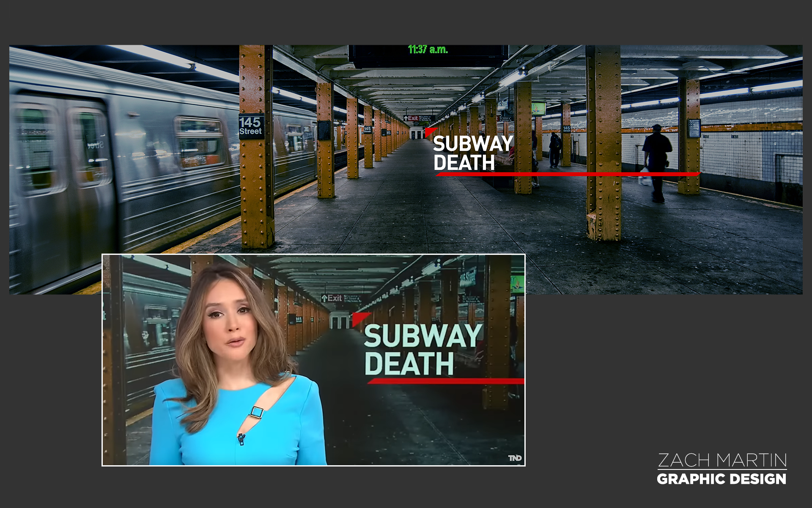The image size is (812, 508).
Task: Click the square buckle on the blue dress
Action: pyautogui.click(x=257, y=412)
